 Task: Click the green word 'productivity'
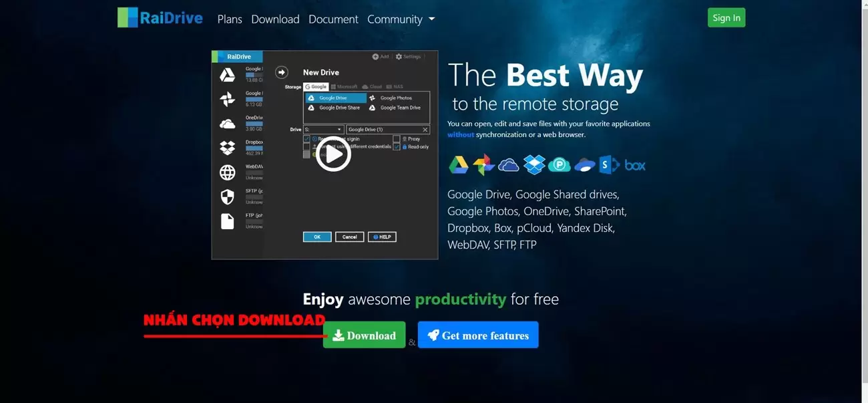point(461,299)
